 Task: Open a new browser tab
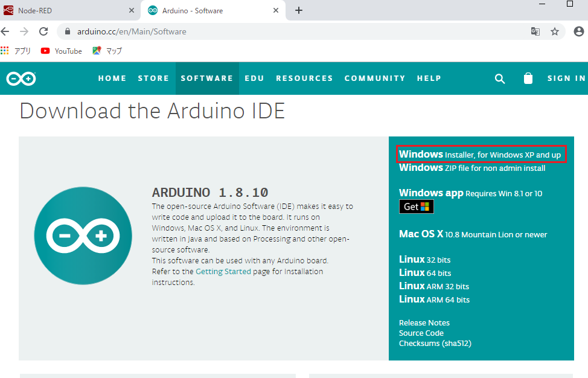click(298, 10)
